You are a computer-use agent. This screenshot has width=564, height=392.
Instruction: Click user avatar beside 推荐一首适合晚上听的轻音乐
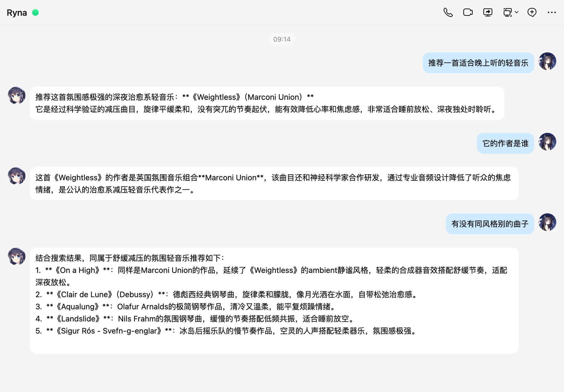point(547,61)
